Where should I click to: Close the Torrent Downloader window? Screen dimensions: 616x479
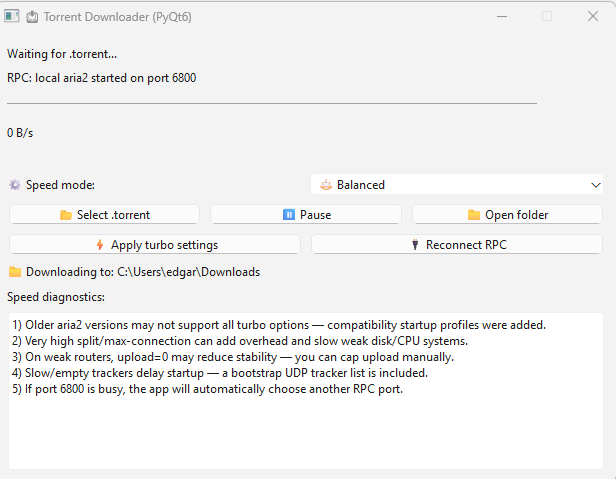[592, 17]
